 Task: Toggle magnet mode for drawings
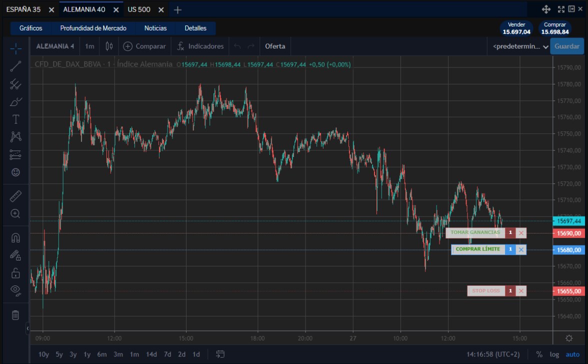click(15, 238)
